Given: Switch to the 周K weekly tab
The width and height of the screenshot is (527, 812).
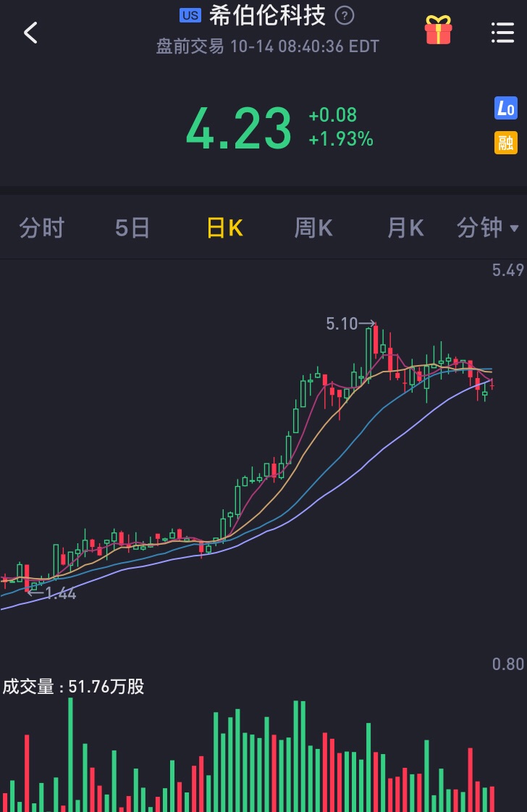Looking at the screenshot, I should [313, 228].
